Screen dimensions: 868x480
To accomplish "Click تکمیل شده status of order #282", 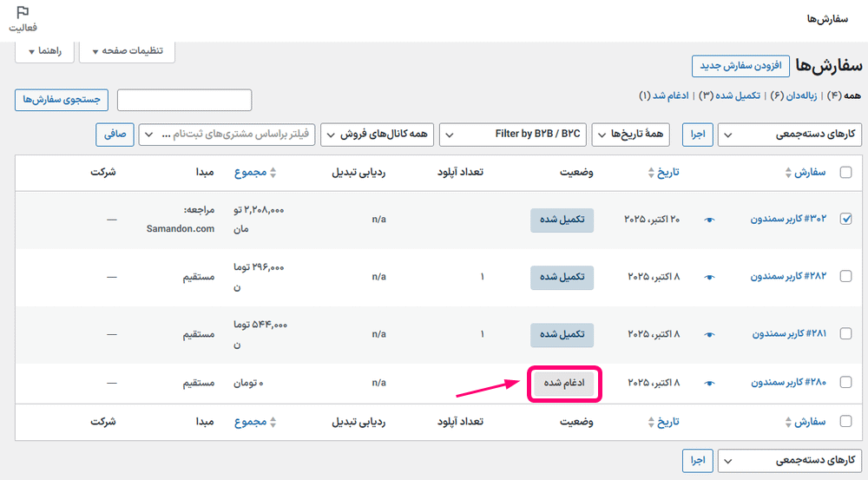I will [x=562, y=278].
